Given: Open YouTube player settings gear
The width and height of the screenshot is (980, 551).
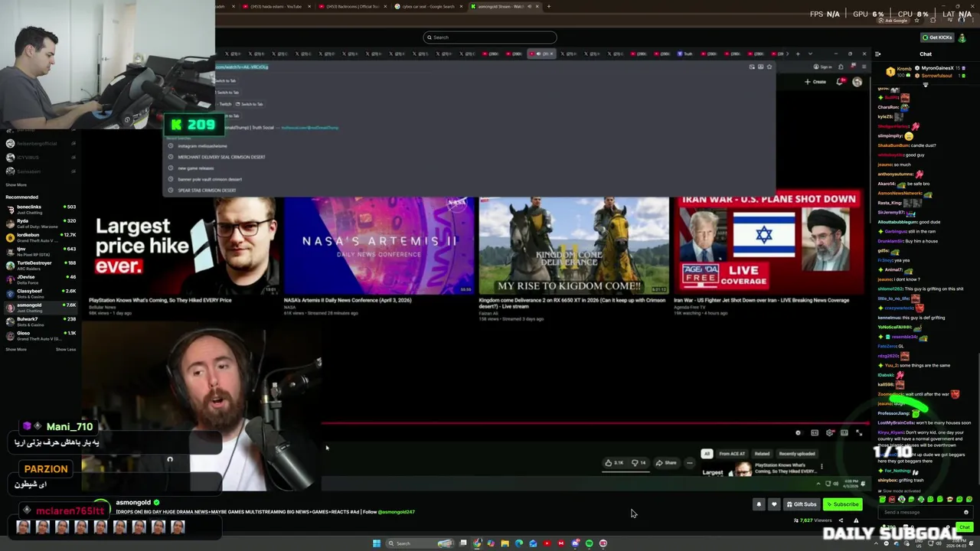Looking at the screenshot, I should pos(829,433).
